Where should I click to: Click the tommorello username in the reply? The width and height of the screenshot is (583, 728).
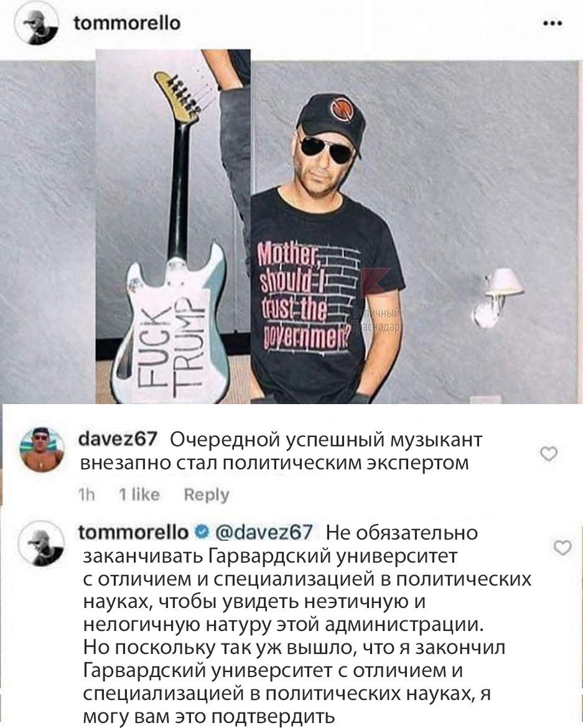tap(133, 532)
